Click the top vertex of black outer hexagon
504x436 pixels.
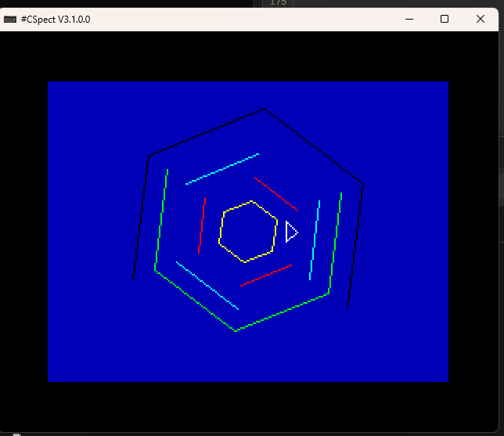tap(265, 109)
